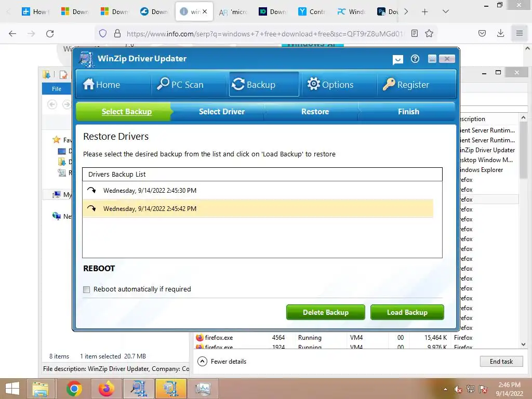Click the WinZip feedback message icon
The height and width of the screenshot is (399, 532).
click(x=397, y=60)
